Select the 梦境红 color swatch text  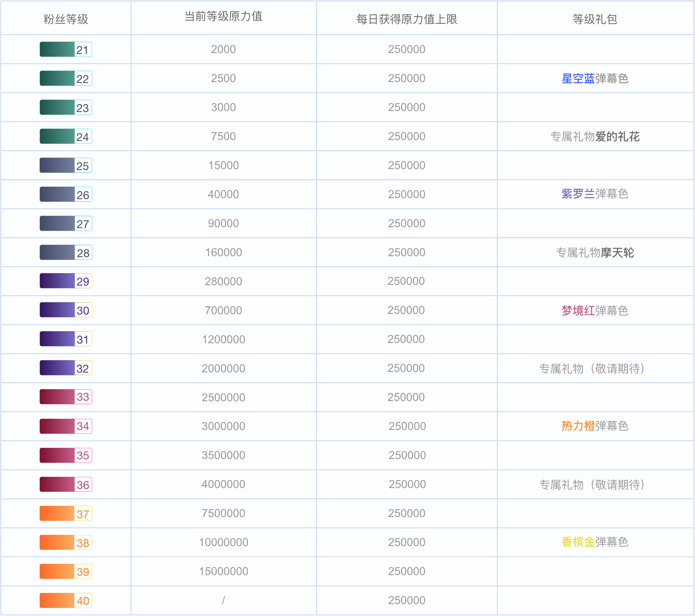[577, 310]
